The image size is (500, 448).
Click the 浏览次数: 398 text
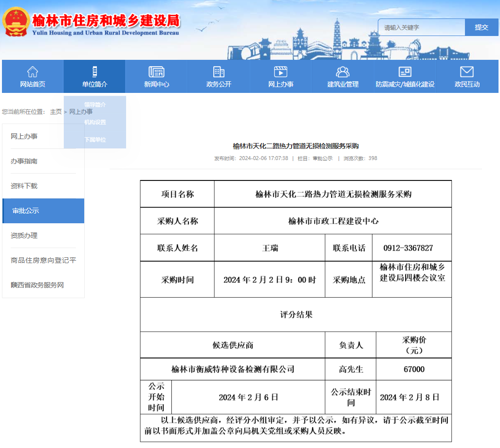[360, 158]
